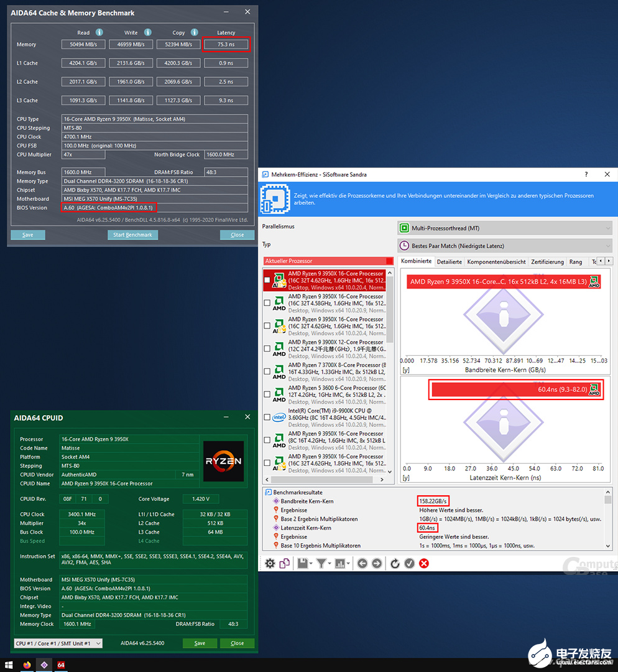Click the Aktueller Prozessor red header bar

328,261
